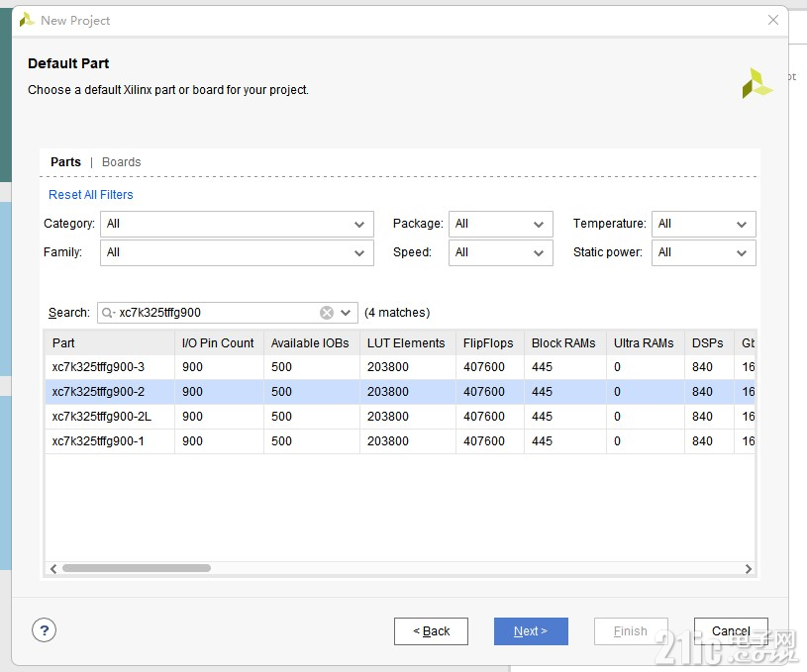Click left arrow of horizontal scrollbar
The width and height of the screenshot is (807, 672).
[x=53, y=568]
